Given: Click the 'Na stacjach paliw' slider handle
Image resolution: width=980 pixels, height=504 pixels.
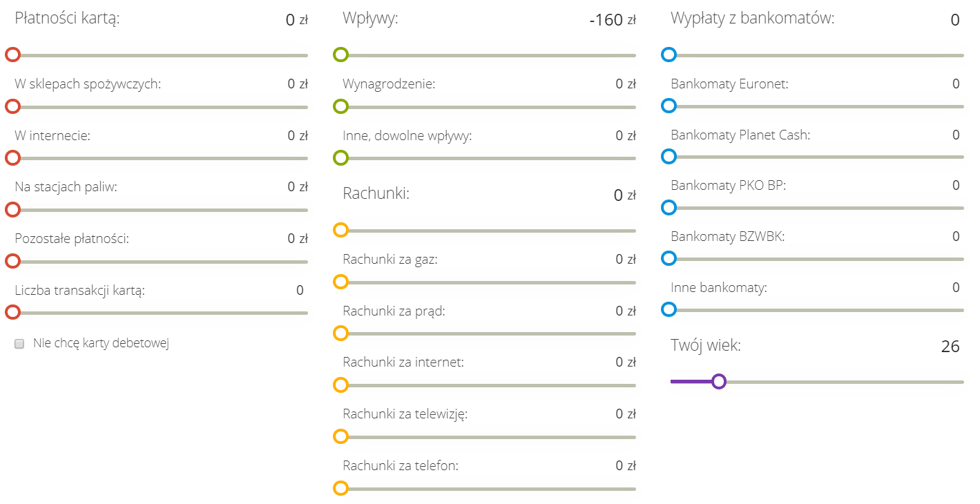Looking at the screenshot, I should coord(12,209).
